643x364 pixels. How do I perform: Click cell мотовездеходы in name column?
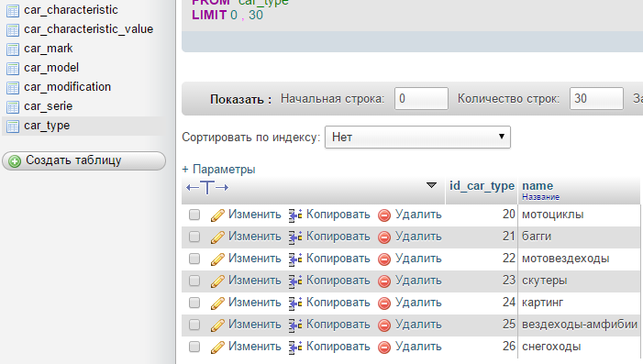coord(566,259)
